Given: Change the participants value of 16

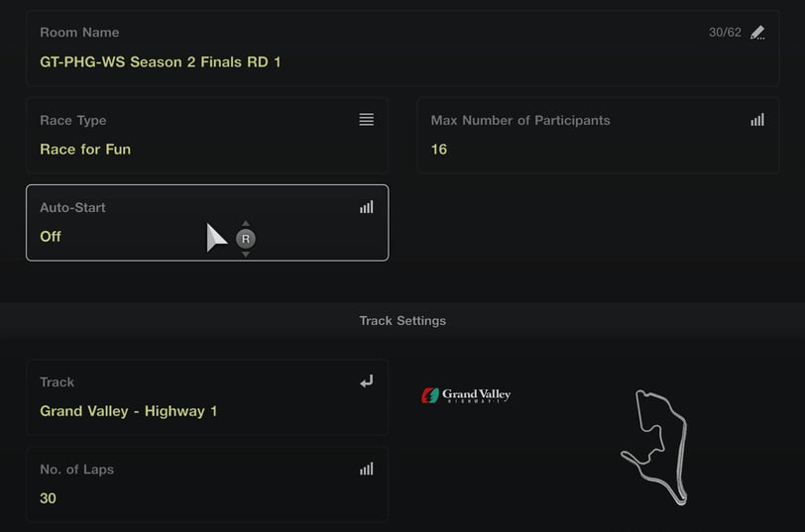Looking at the screenshot, I should tap(598, 136).
